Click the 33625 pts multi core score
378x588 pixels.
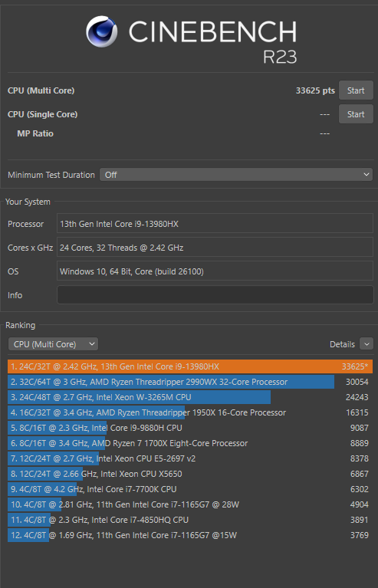pos(315,90)
